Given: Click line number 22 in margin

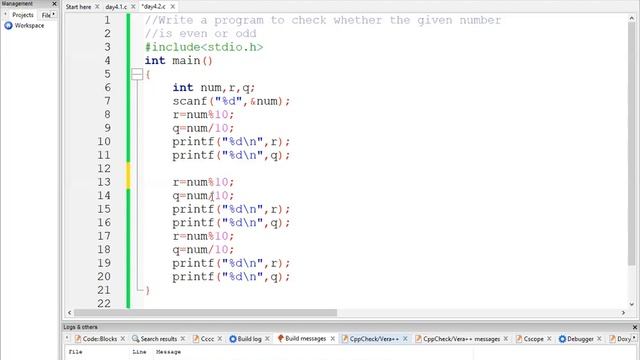Looking at the screenshot, I should [x=104, y=303].
